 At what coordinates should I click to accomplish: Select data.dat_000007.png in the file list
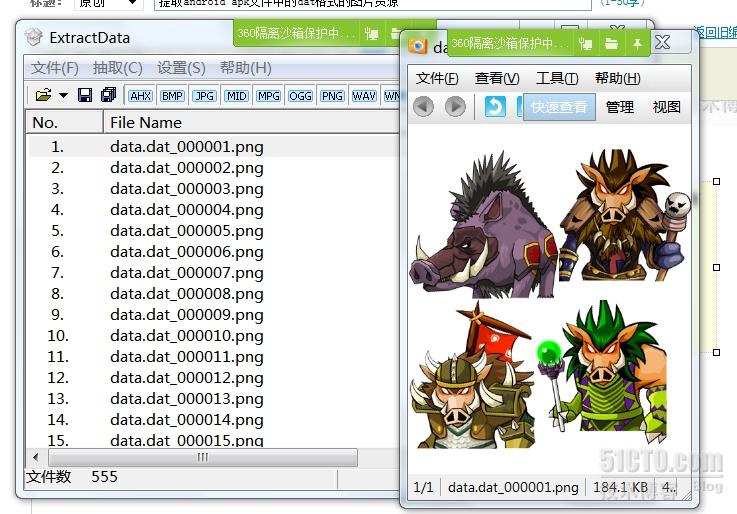187,273
